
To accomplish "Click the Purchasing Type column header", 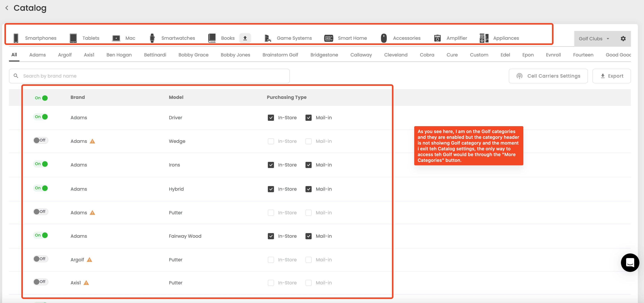I will coord(286,97).
